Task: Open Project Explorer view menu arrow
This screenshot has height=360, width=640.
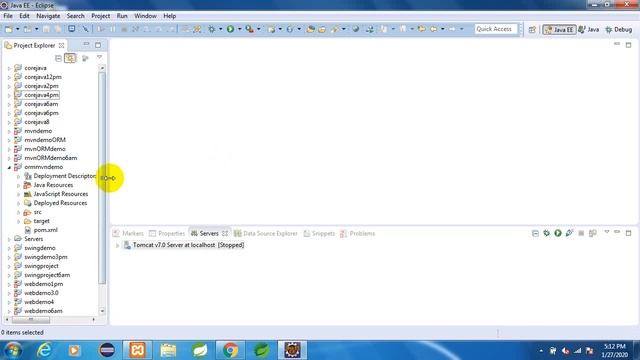Action: pos(99,58)
